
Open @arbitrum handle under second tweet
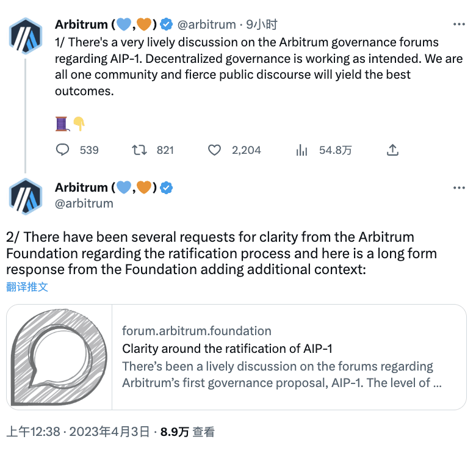coord(84,203)
